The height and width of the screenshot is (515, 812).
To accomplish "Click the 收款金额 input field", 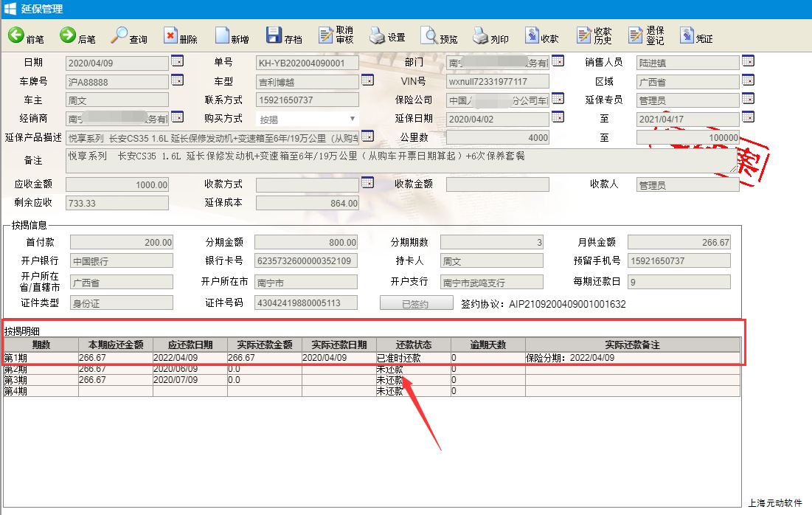I will tap(497, 185).
